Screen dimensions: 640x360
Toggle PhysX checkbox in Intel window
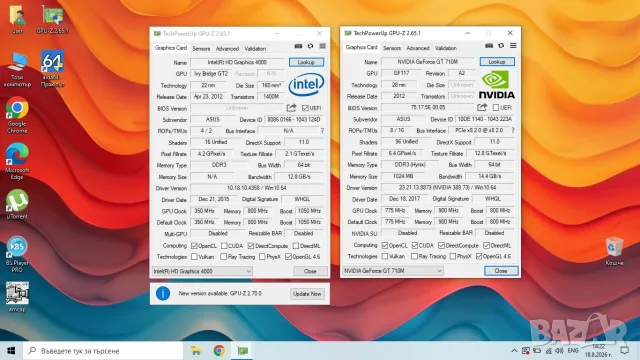point(262,257)
